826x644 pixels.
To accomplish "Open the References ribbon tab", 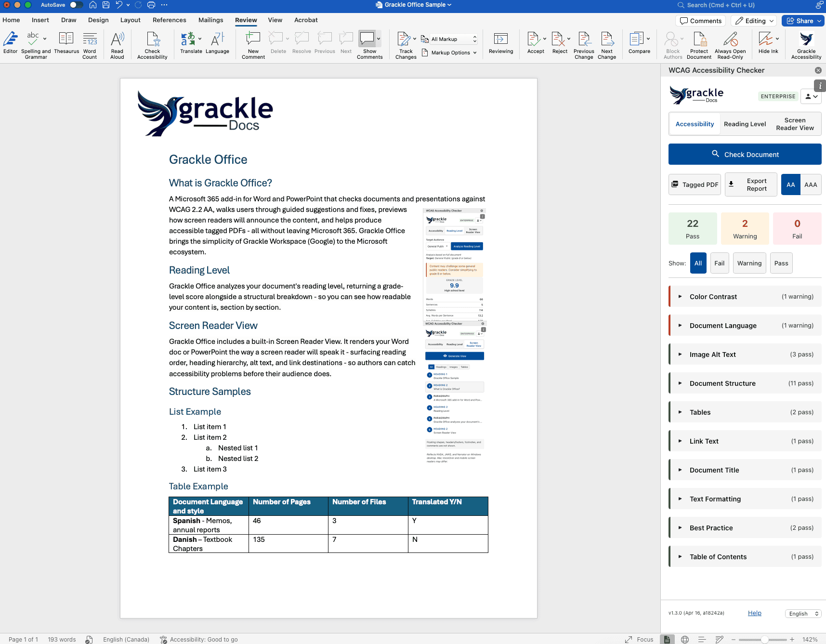I will 169,20.
